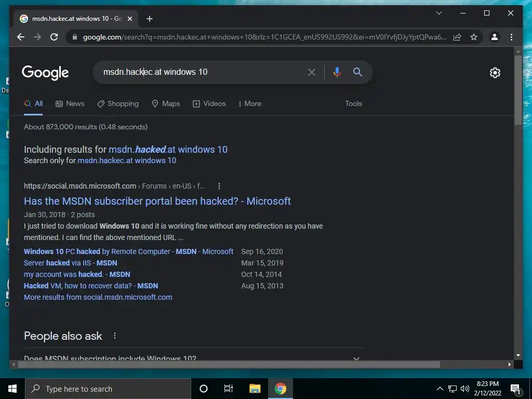The width and height of the screenshot is (532, 399).
Task: Open 'my account was hacked. - MSDN' link
Action: point(77,274)
